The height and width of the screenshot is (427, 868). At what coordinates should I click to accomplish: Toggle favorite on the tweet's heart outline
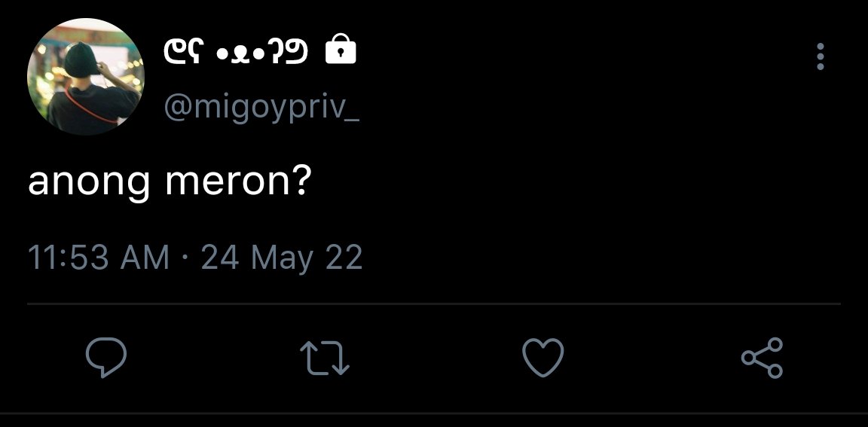point(543,357)
